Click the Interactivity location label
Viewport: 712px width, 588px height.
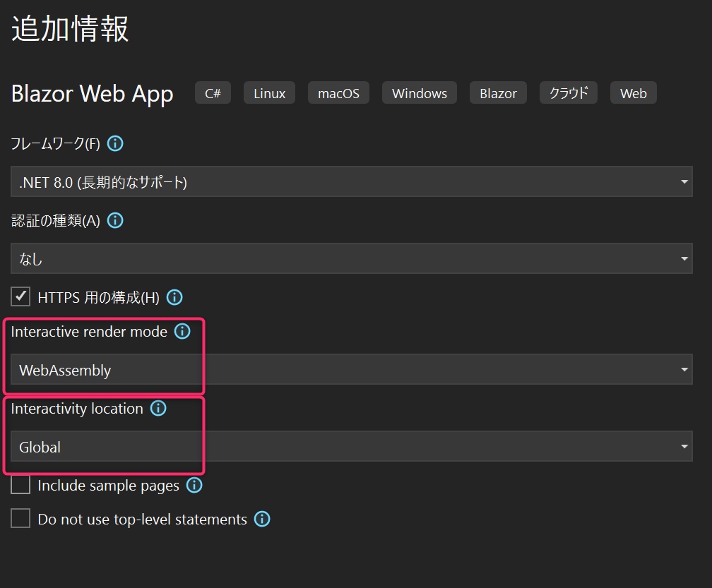coord(77,409)
